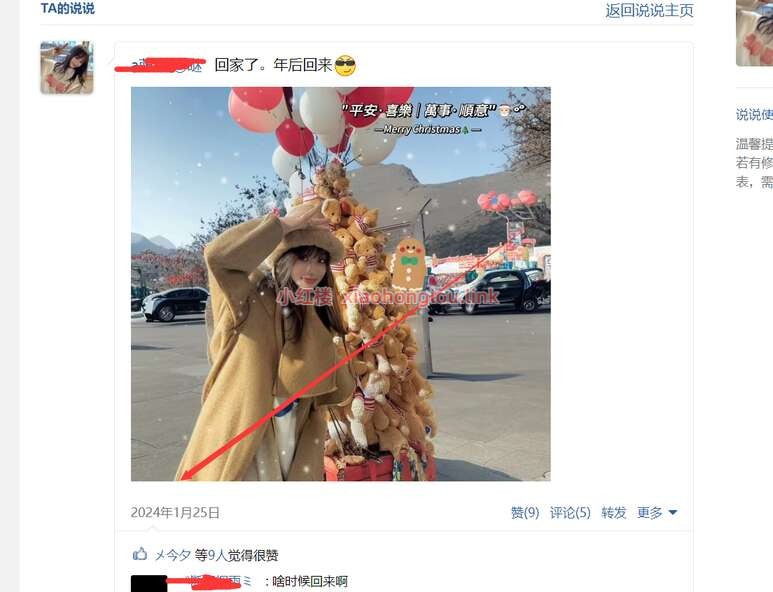This screenshot has width=773, height=592.
Task: Open comments via 评论(5)
Action: point(570,513)
